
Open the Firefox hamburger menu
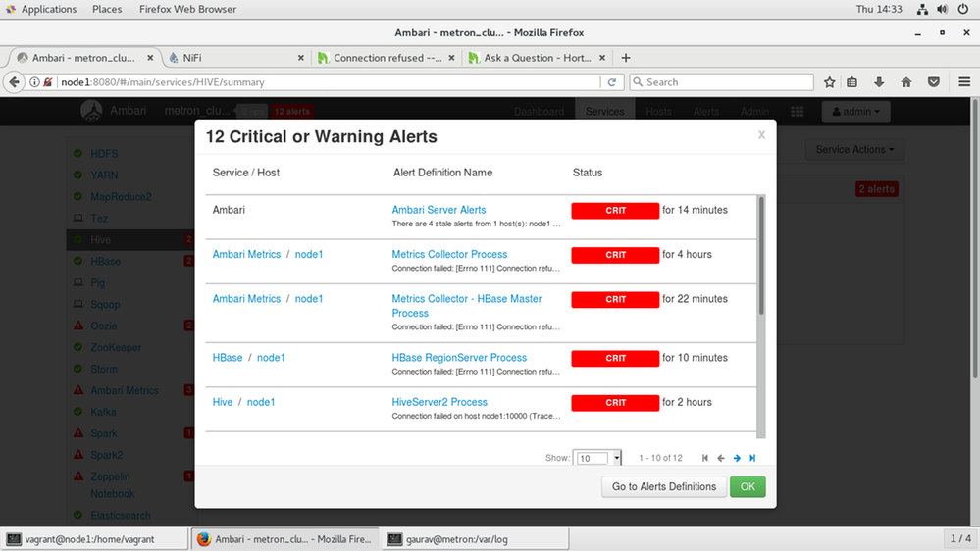pos(964,81)
